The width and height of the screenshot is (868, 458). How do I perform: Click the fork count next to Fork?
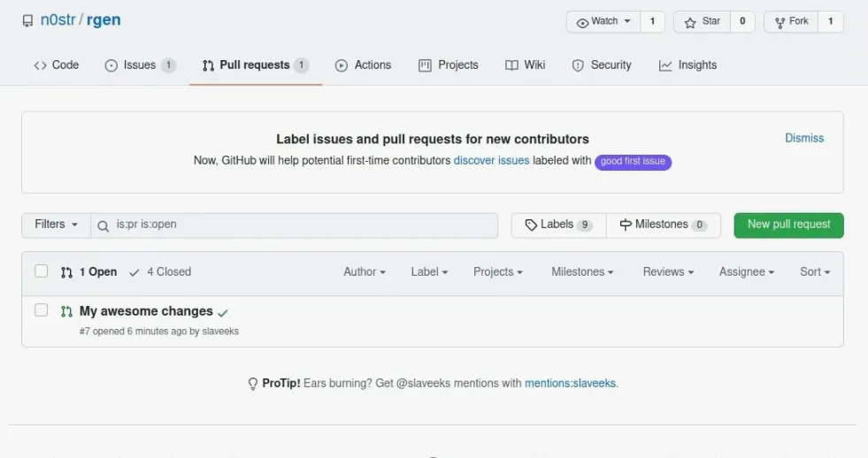coord(830,21)
